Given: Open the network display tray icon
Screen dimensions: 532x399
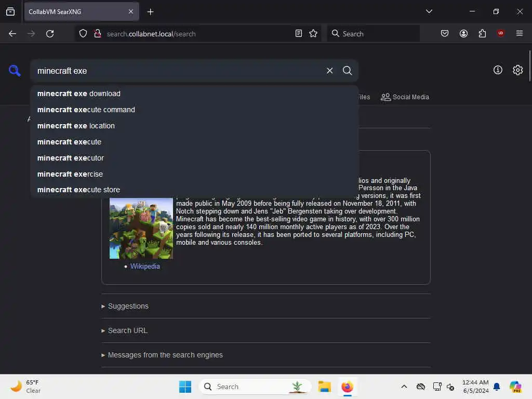Looking at the screenshot, I should [437, 387].
